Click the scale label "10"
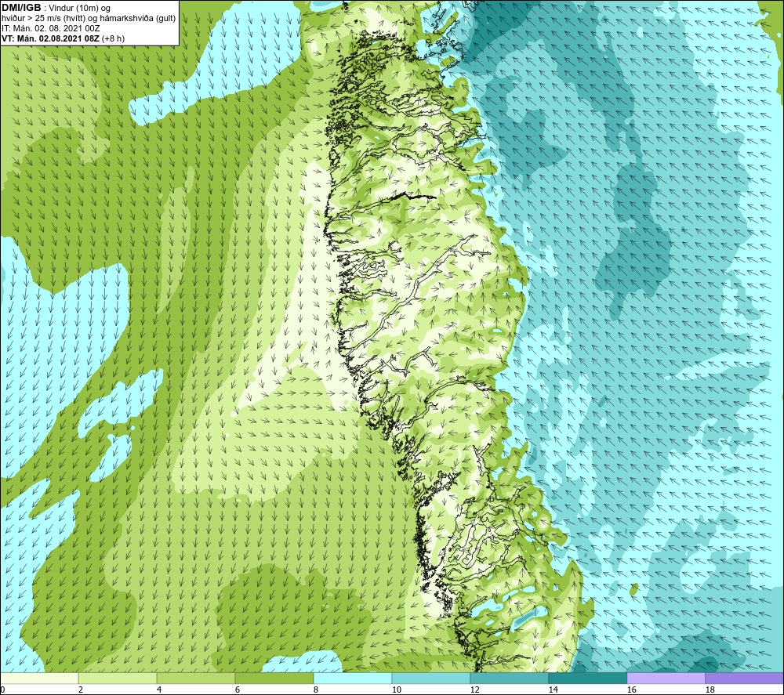This screenshot has width=784, height=695. 396,690
